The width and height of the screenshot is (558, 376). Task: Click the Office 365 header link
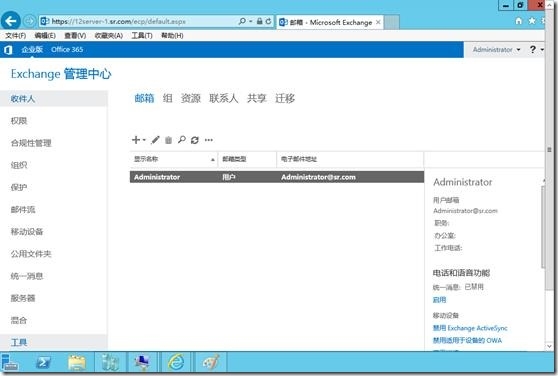click(x=67, y=49)
